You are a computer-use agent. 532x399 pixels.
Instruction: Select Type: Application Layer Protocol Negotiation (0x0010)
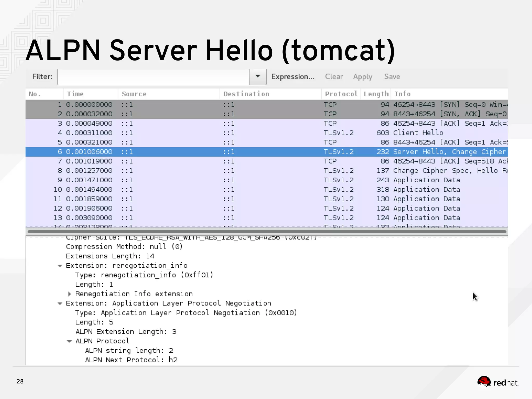pos(186,313)
